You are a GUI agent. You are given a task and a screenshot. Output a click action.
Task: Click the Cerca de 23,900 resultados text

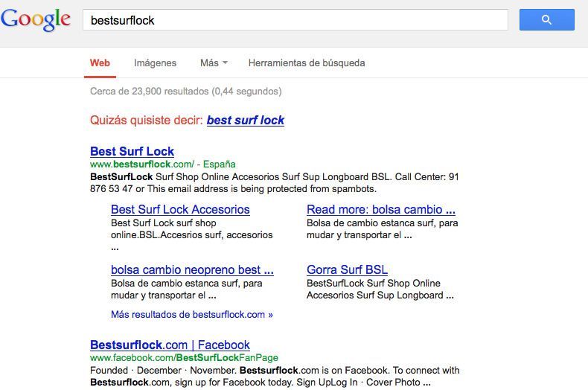(x=186, y=91)
